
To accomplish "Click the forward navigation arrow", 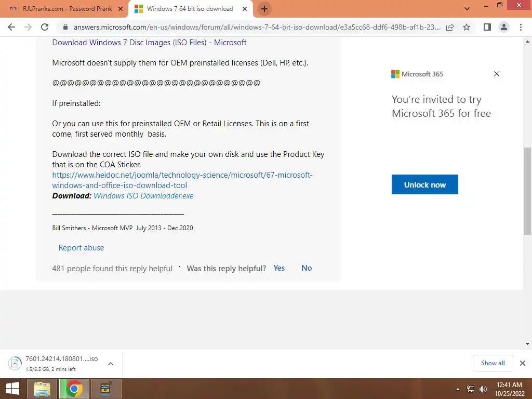I will point(28,27).
